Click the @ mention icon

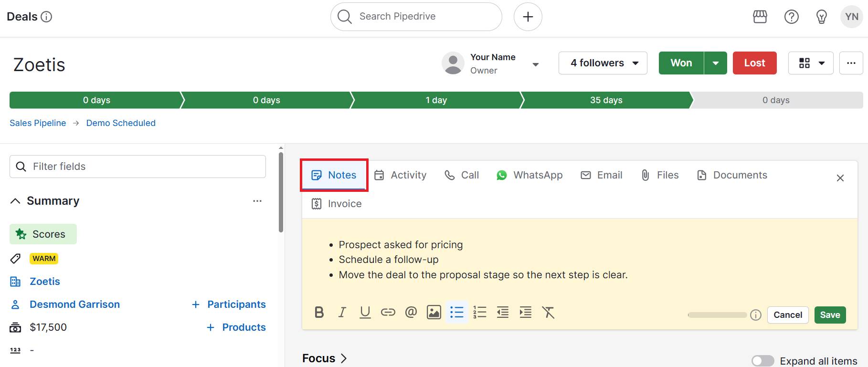(x=411, y=313)
